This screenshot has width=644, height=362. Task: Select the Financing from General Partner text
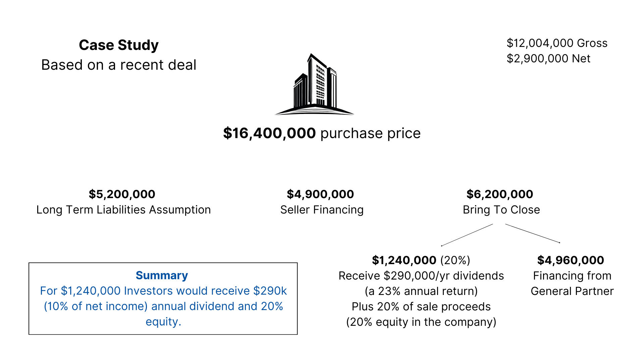(572, 283)
